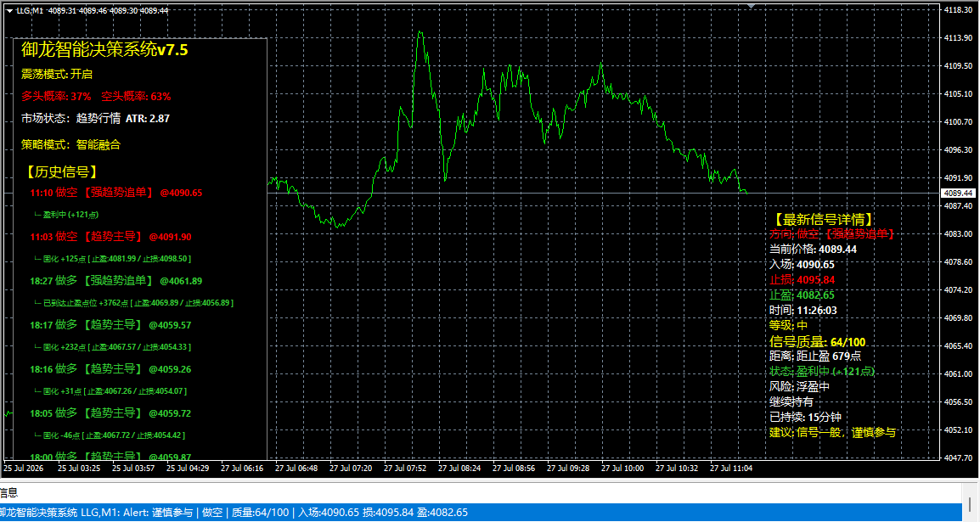980x522 pixels.
Task: Click the 【历史信号】 heading
Action: point(61,172)
